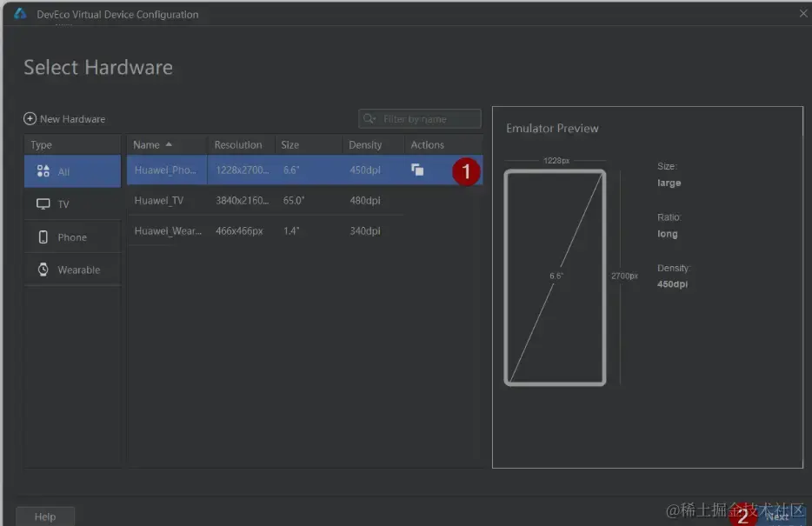Close the Virtual Device Configuration dialog
This screenshot has width=812, height=526.
(x=803, y=13)
